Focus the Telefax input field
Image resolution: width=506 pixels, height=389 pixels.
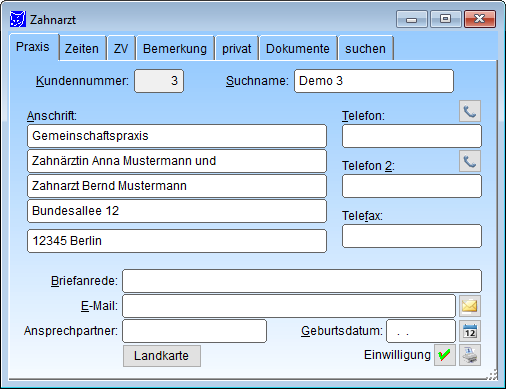tap(412, 236)
